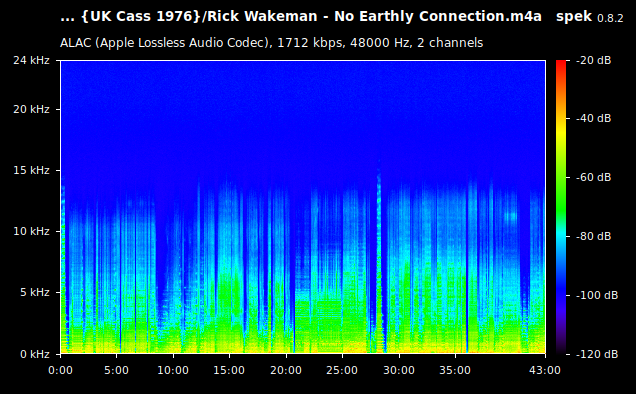This screenshot has width=636, height=394.
Task: Click the 15:00 time label
Action: click(x=229, y=370)
